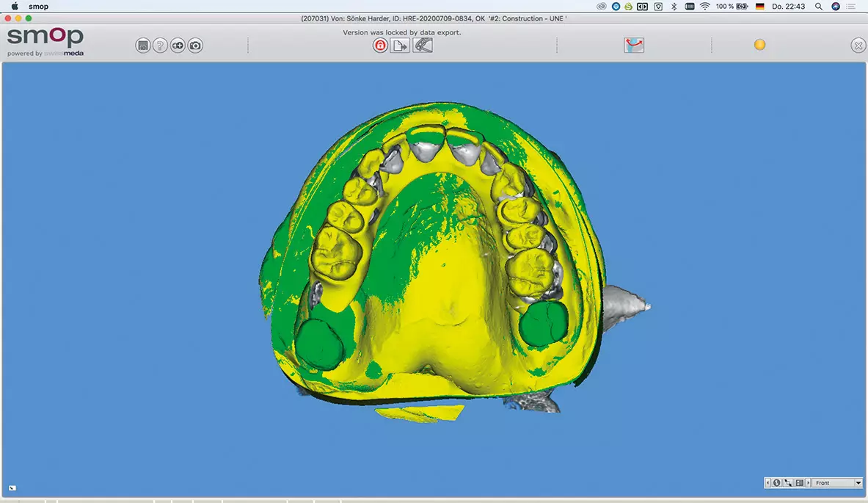
Task: Click the binocular-plus icon in the toolbar
Action: [x=178, y=46]
